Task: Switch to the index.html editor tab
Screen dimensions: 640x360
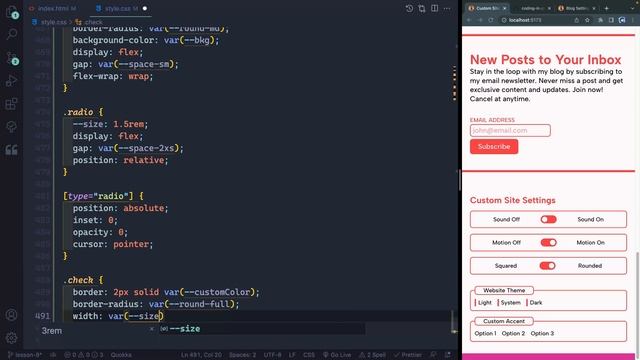Action: pyautogui.click(x=53, y=8)
